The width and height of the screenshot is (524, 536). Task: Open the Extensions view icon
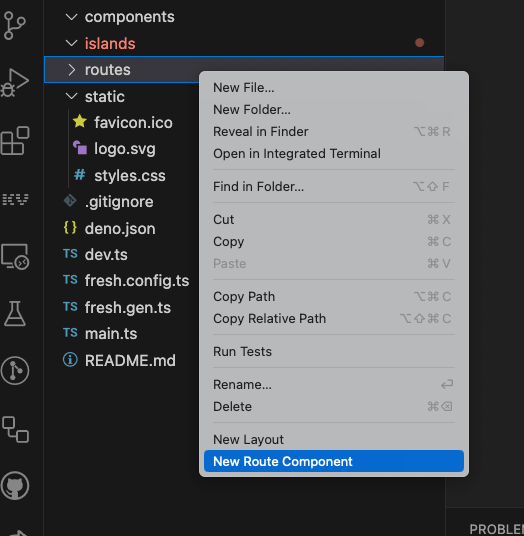15,140
